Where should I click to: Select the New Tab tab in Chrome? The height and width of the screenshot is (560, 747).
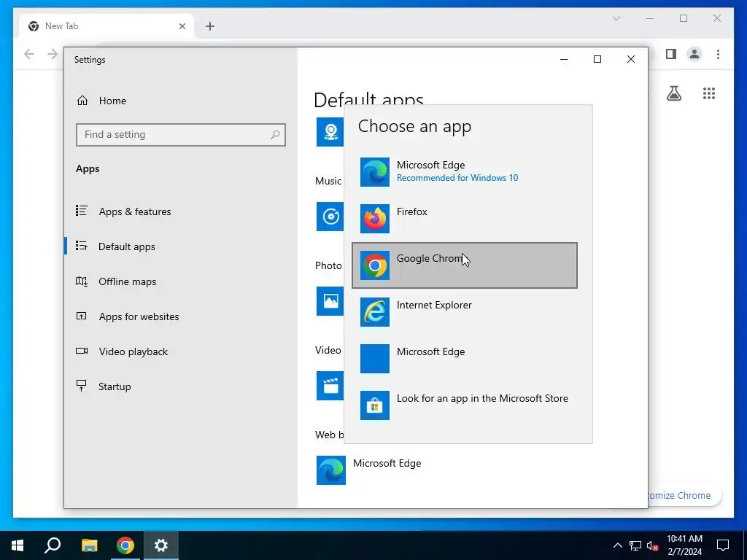[107, 26]
